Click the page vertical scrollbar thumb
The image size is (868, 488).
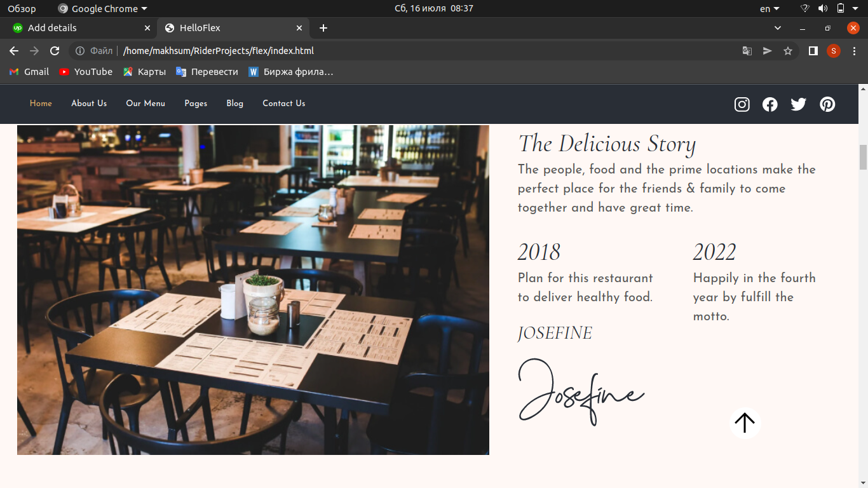point(863,157)
